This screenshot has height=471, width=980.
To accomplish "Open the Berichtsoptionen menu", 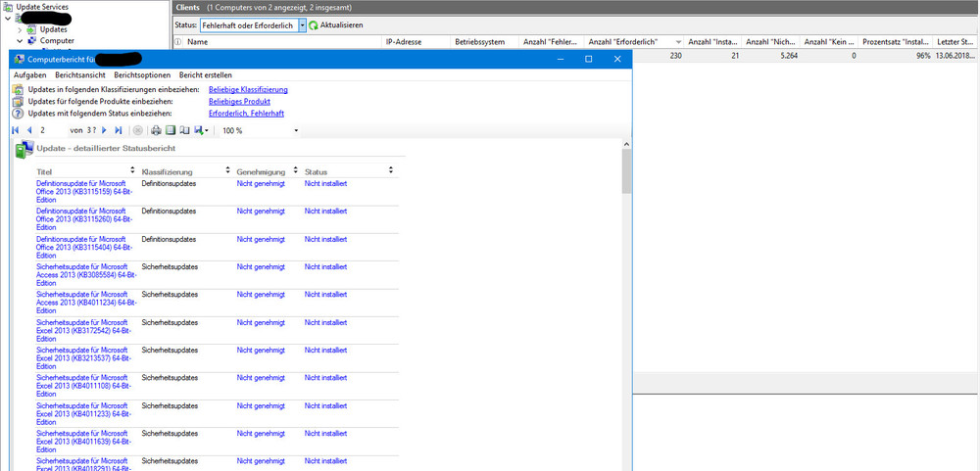I will pyautogui.click(x=142, y=75).
